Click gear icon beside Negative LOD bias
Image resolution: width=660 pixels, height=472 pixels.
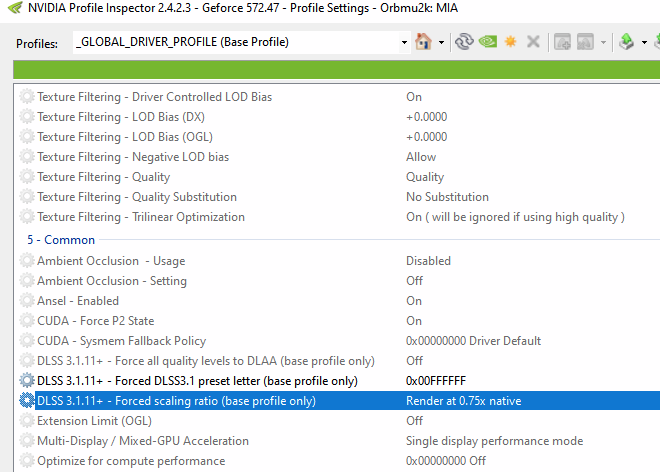(x=27, y=157)
